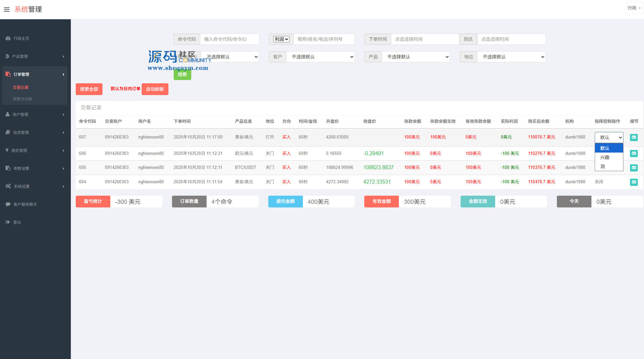Open the 地位 filter dropdown
The width and height of the screenshot is (644, 359).
(511, 57)
